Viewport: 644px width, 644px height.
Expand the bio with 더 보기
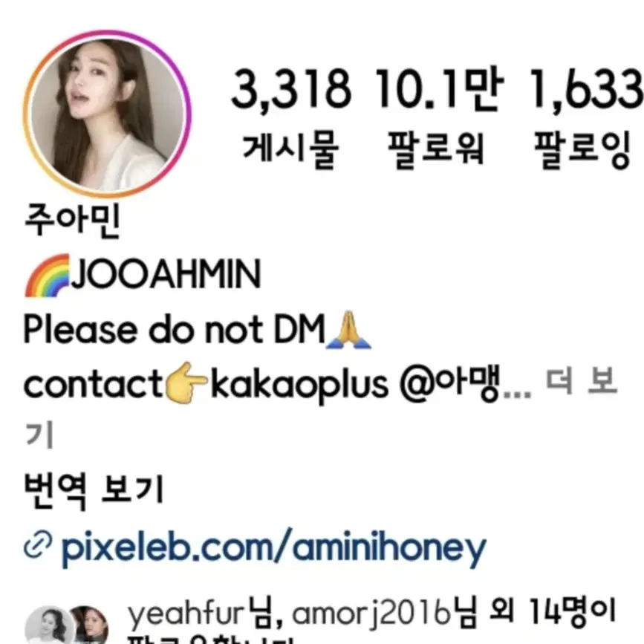click(x=582, y=382)
